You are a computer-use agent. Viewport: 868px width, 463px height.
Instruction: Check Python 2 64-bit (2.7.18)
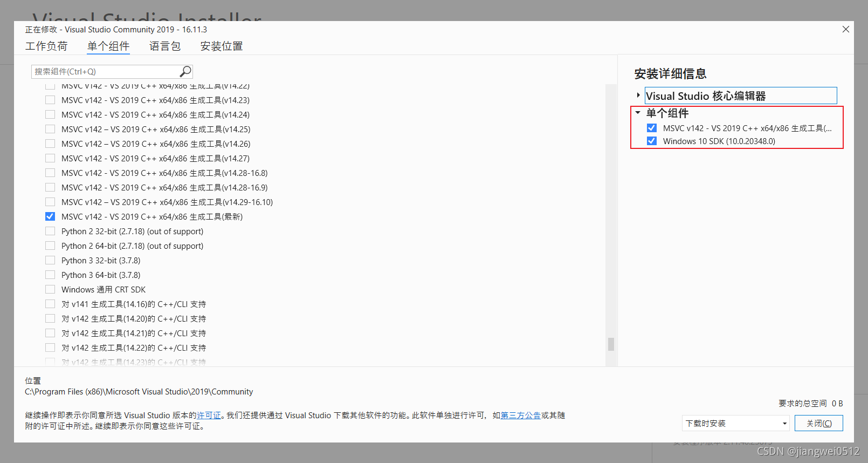coord(50,246)
